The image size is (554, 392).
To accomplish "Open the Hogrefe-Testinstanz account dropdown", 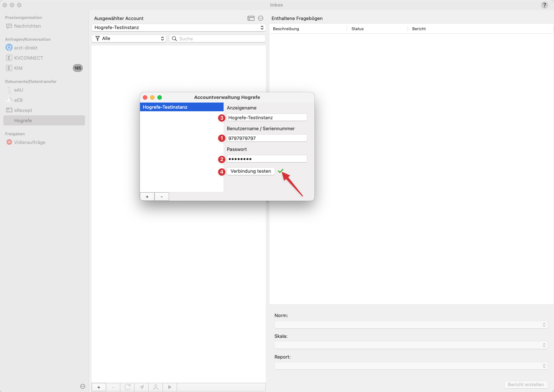I will (178, 28).
